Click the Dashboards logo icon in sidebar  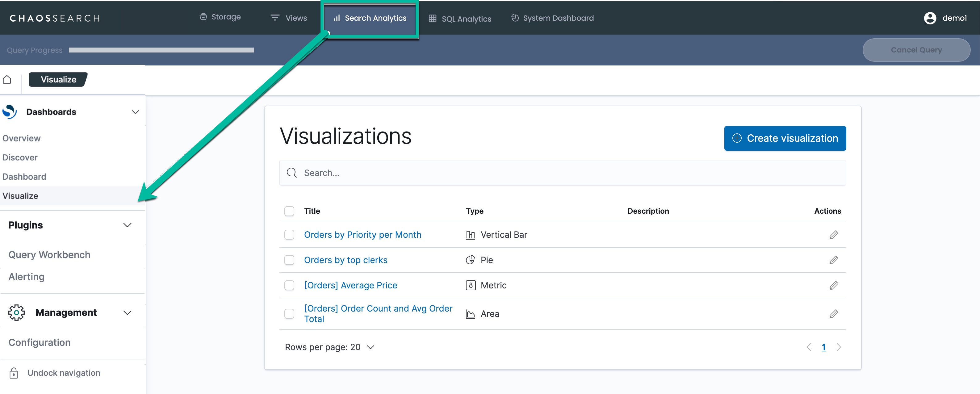tap(10, 112)
